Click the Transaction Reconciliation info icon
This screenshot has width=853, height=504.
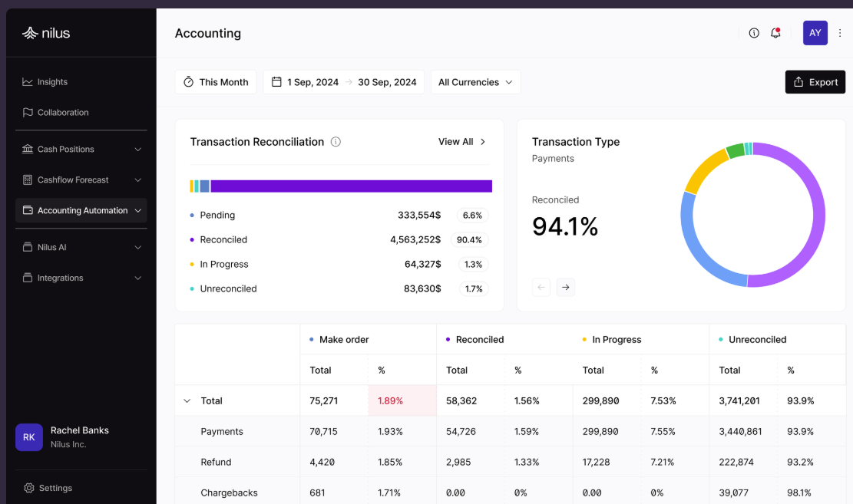pyautogui.click(x=336, y=142)
